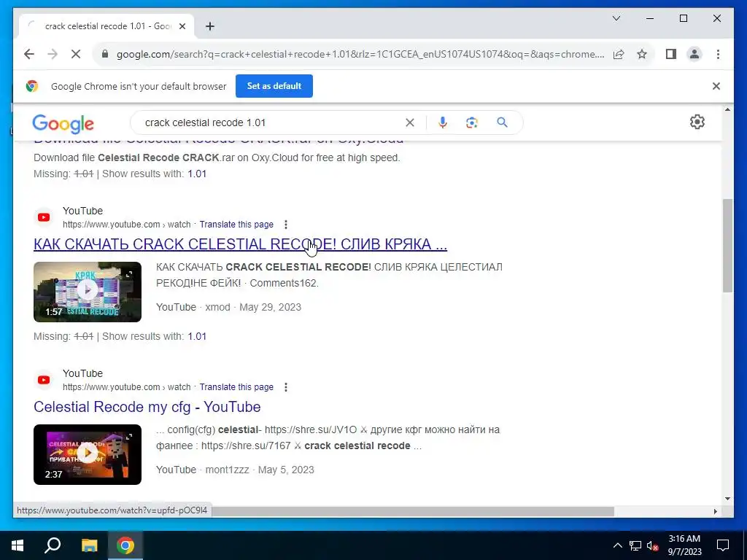Open File Explorer from taskbar
Viewport: 747px width, 560px height.
(89, 545)
